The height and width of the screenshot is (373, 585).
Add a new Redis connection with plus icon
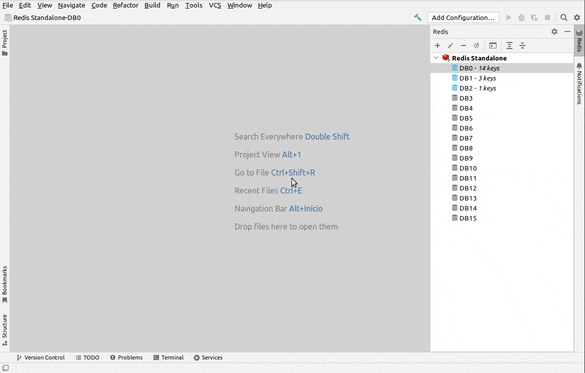point(438,46)
